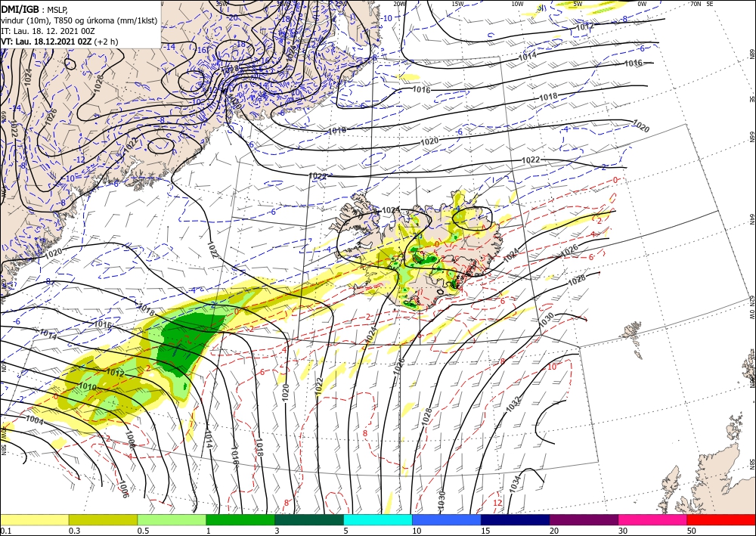Select the dark green 3 mm legend swatch
The height and width of the screenshot is (536, 756).
click(x=309, y=519)
